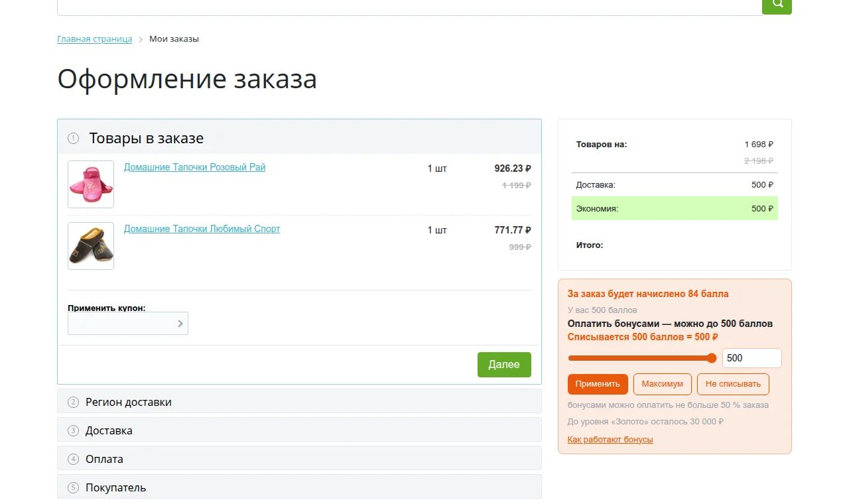Click the 926.23 ₽ price
This screenshot has height=504, width=849.
coord(513,168)
